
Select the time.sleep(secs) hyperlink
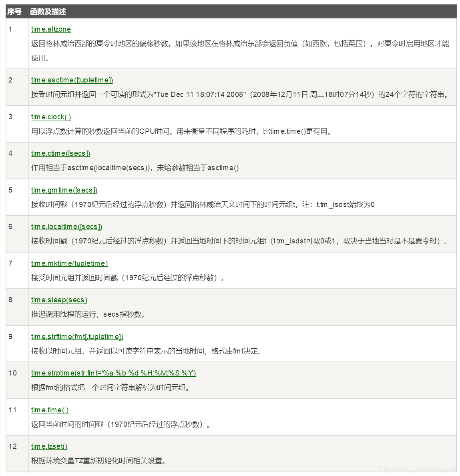click(59, 300)
